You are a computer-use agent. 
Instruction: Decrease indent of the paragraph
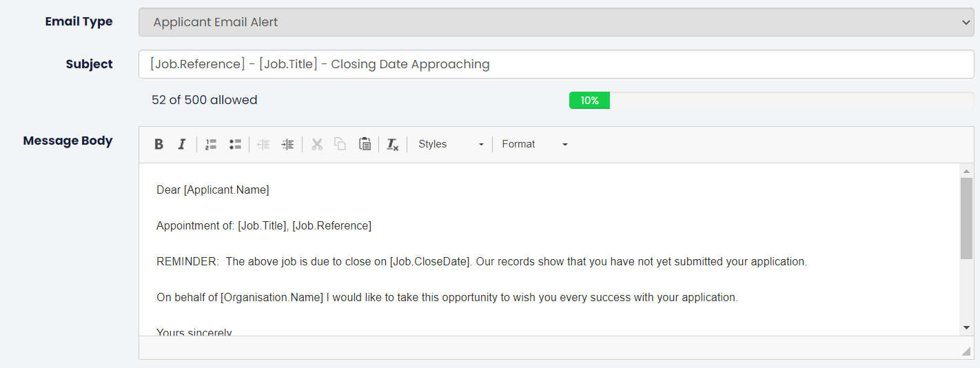click(x=263, y=144)
